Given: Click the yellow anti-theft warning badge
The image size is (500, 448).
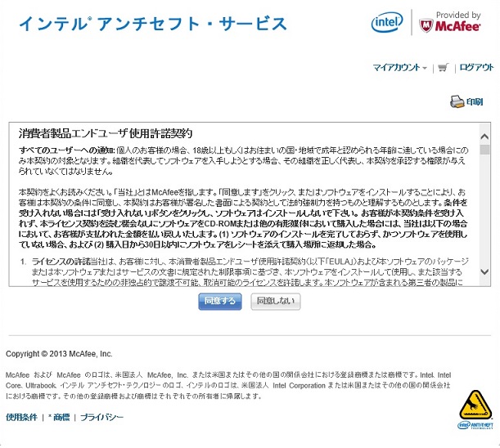Looking at the screenshot, I should point(475,405).
